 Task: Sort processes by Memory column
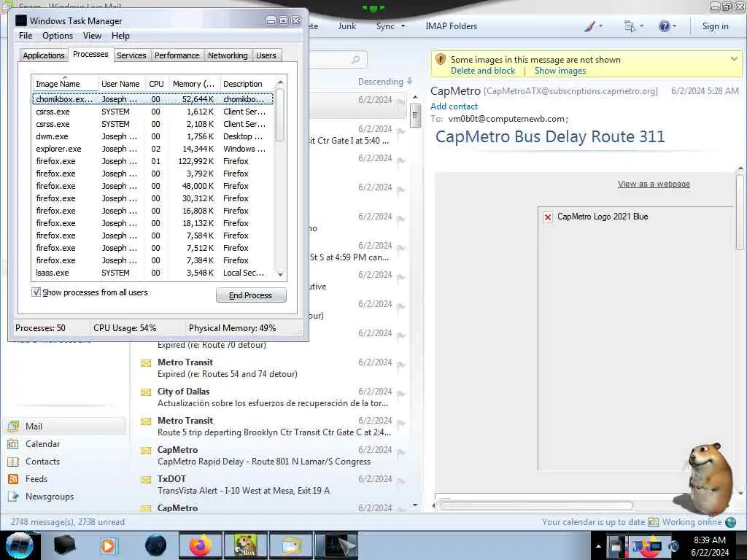click(194, 84)
